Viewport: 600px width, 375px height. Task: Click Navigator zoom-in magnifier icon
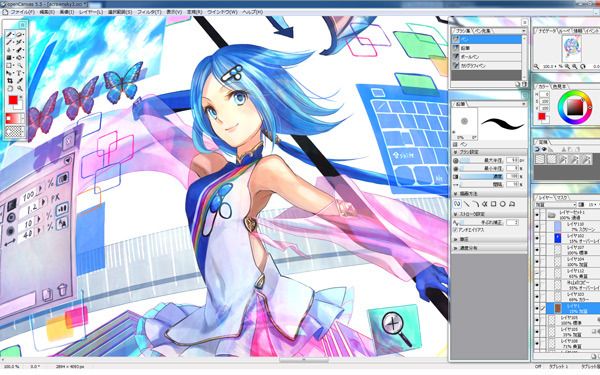tap(575, 67)
